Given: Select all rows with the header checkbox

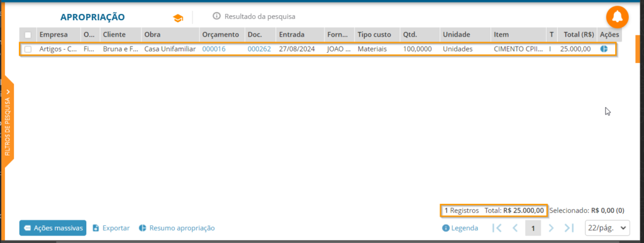Looking at the screenshot, I should tap(28, 35).
